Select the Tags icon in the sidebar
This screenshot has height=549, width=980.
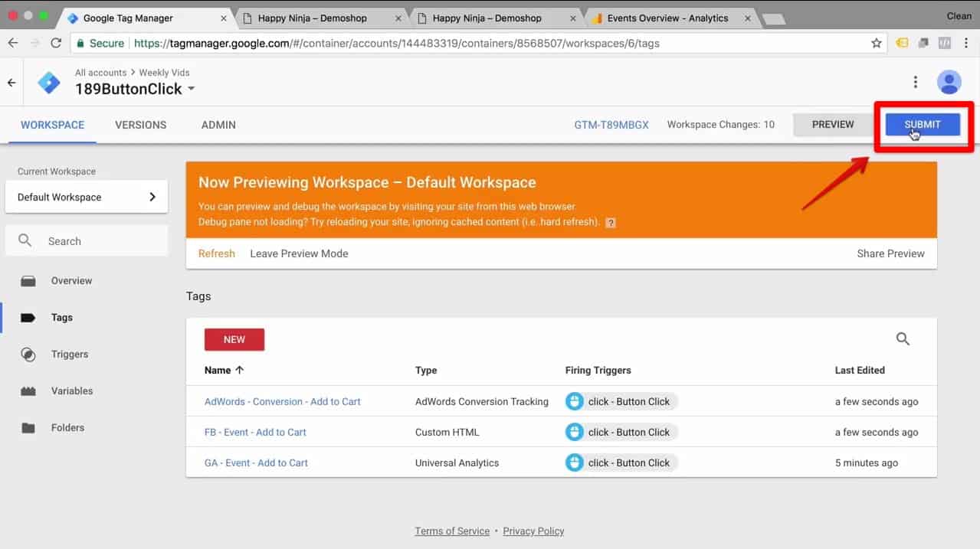click(29, 317)
